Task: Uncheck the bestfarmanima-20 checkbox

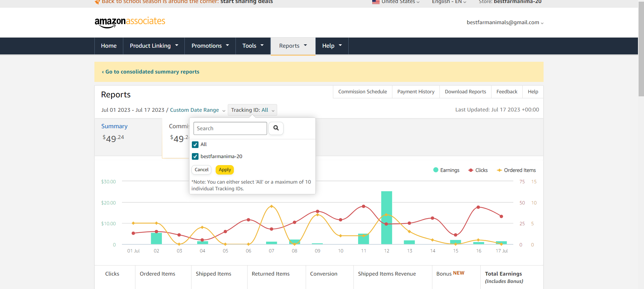Action: click(195, 156)
